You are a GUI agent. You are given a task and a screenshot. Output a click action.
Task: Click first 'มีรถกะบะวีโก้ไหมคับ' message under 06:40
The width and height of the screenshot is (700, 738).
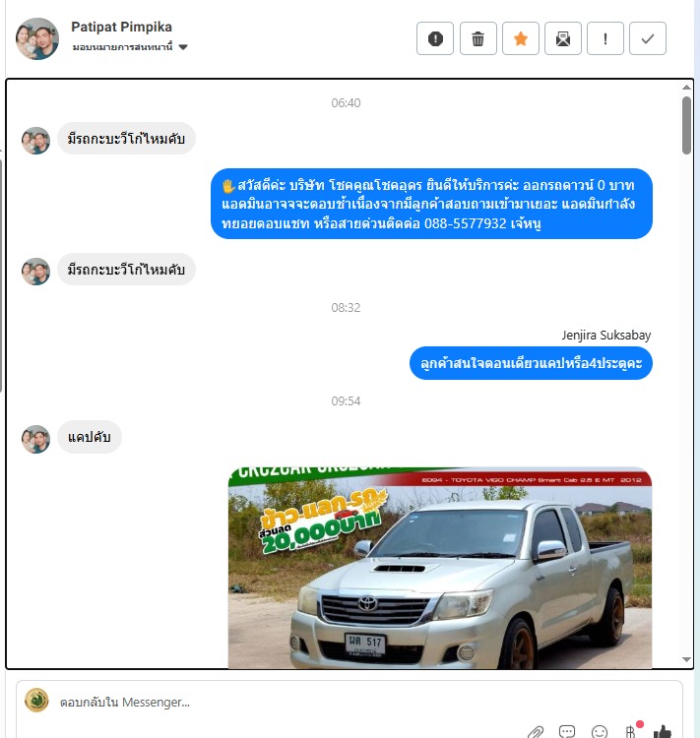[x=126, y=139]
